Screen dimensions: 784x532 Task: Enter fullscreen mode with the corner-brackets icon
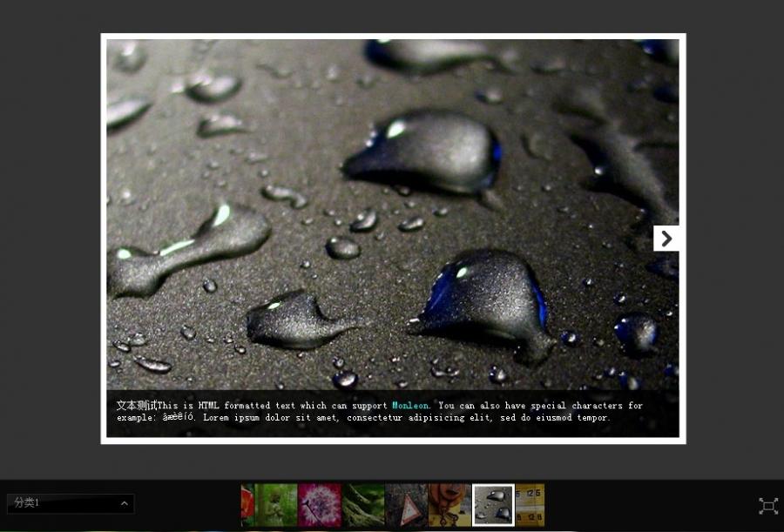click(x=768, y=506)
